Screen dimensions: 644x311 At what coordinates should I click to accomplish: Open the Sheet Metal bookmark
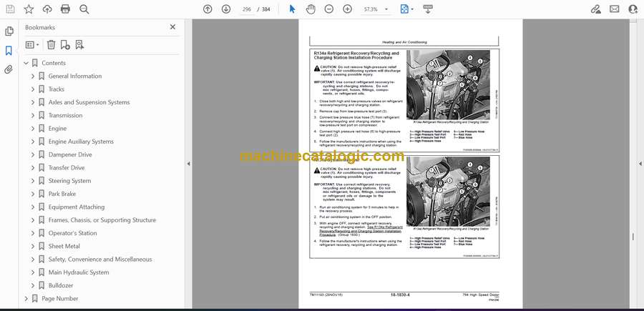(64, 246)
